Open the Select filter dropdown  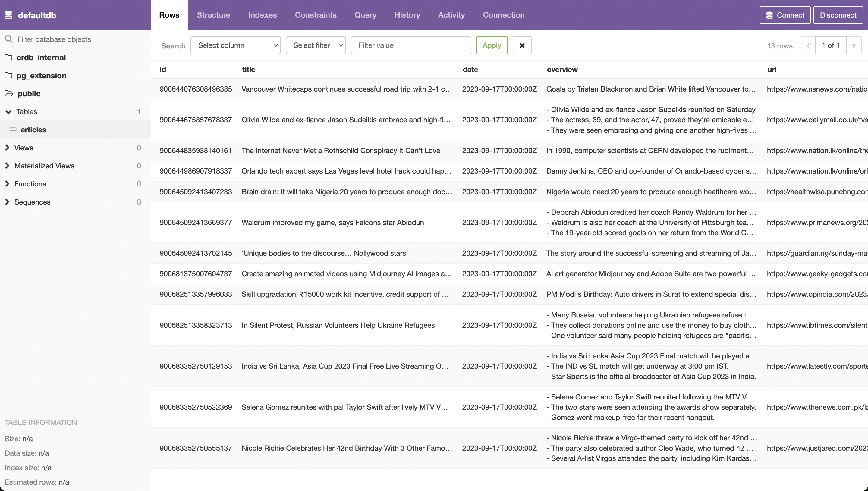pos(316,45)
